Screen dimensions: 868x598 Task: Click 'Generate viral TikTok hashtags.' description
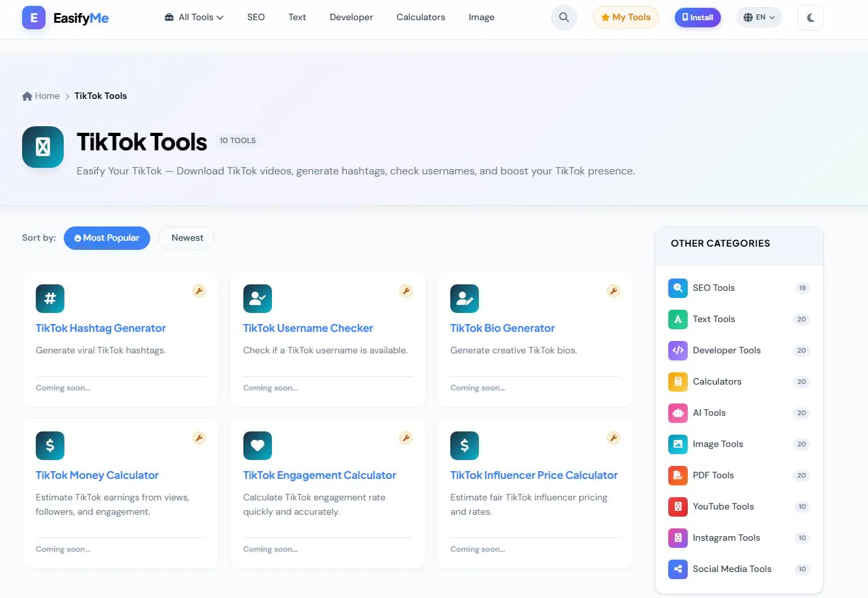point(101,351)
